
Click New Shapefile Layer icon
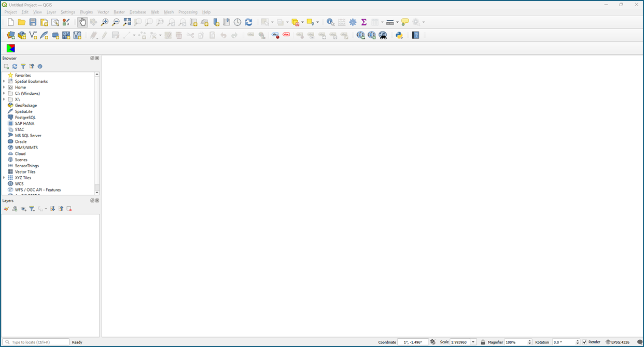pos(33,35)
